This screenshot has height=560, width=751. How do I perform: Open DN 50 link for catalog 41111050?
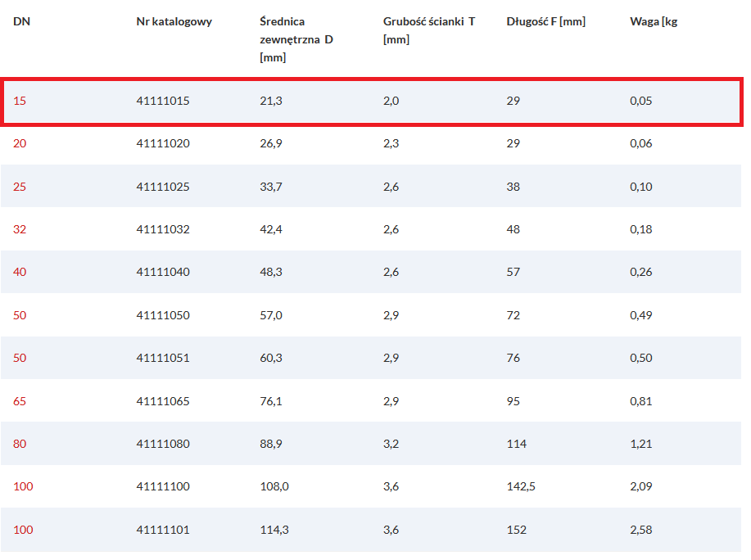pos(20,315)
